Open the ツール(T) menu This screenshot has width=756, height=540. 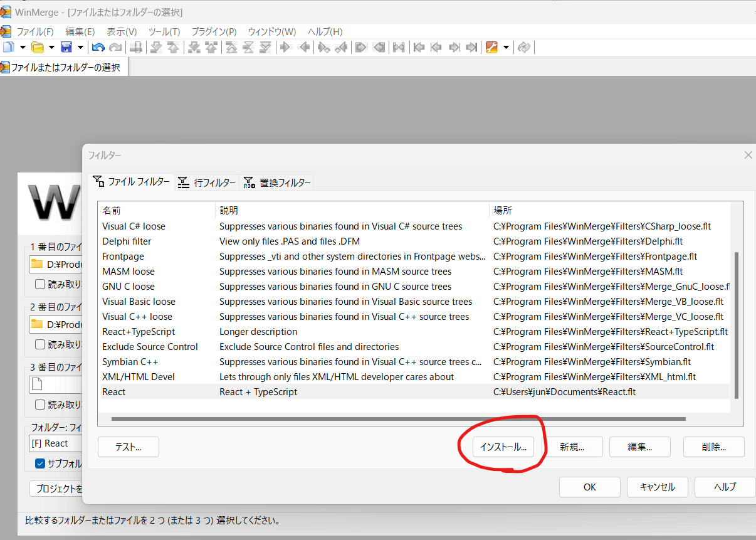pos(164,31)
